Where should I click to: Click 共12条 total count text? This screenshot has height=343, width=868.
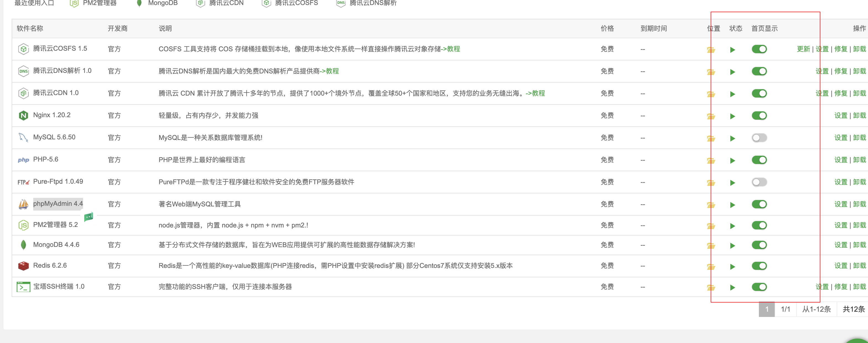(854, 309)
